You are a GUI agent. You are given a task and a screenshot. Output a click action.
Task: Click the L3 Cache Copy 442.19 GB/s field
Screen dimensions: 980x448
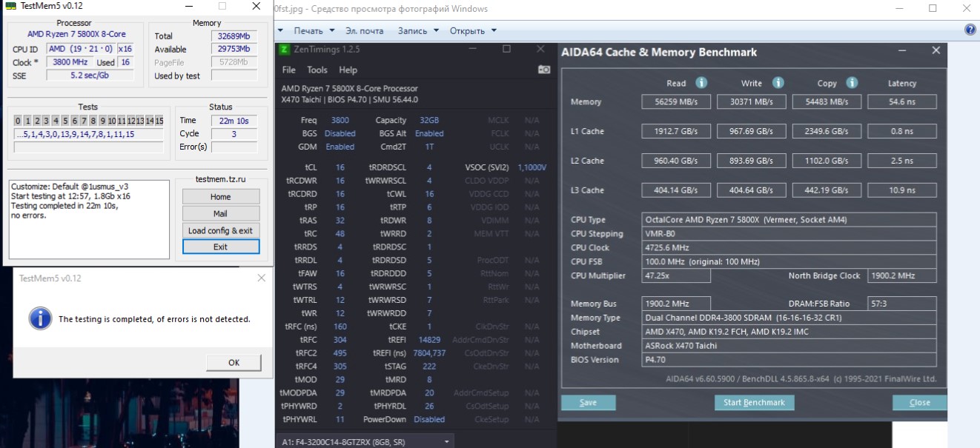pos(827,191)
